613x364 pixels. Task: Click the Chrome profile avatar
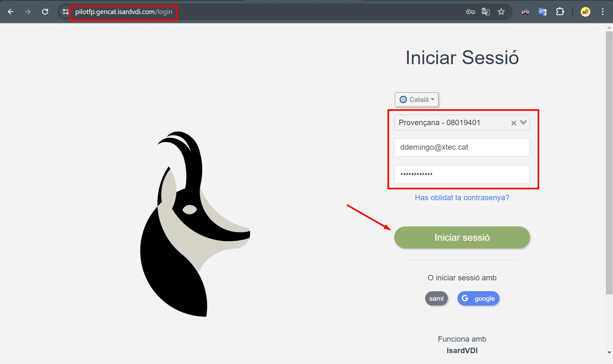[585, 12]
